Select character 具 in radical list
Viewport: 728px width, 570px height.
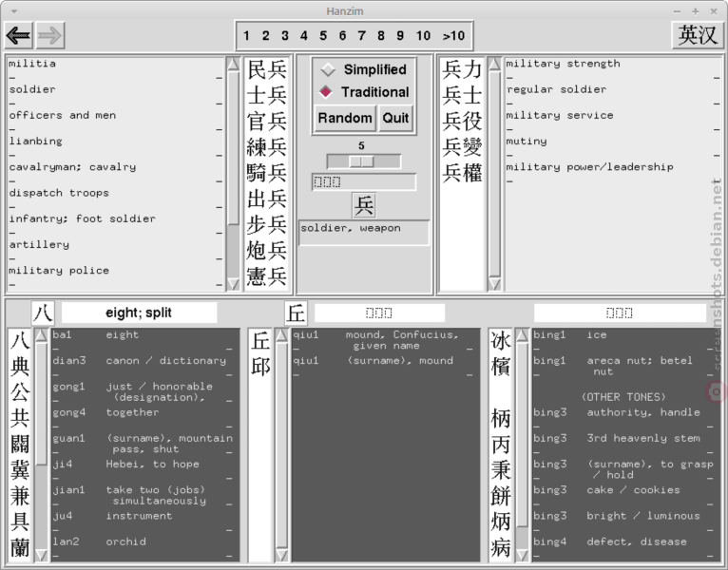click(20, 522)
